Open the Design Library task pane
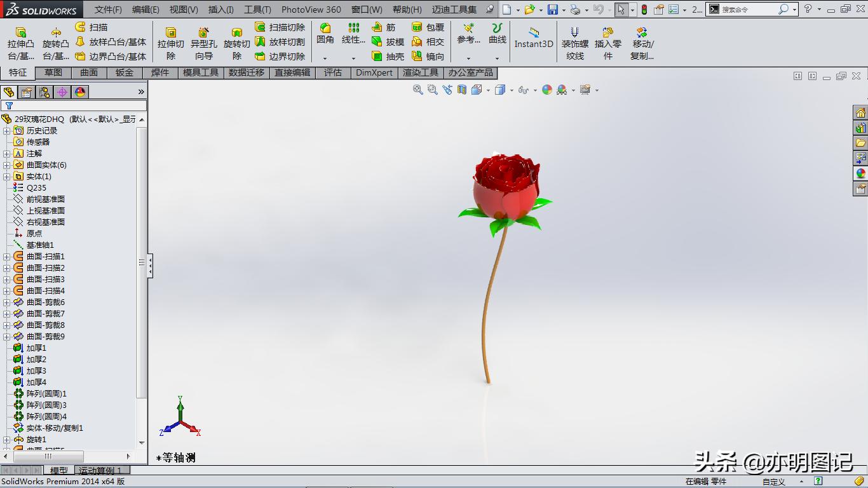This screenshot has height=488, width=868. (x=862, y=127)
